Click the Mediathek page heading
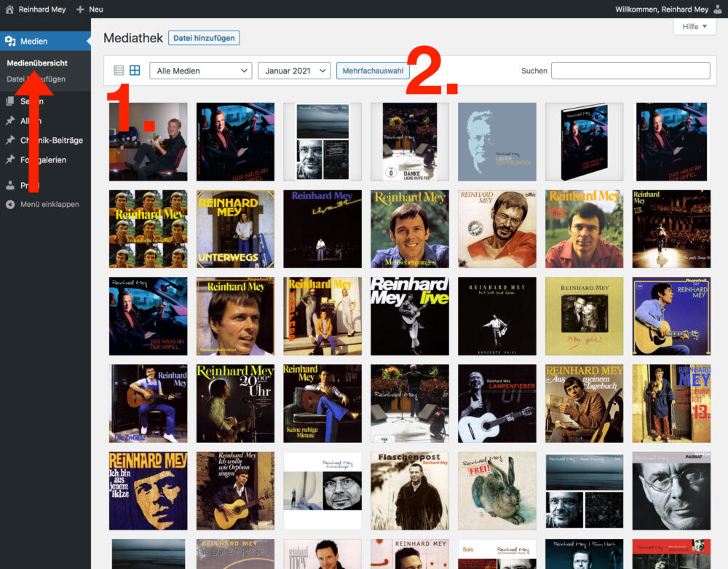The height and width of the screenshot is (569, 728). (x=133, y=38)
